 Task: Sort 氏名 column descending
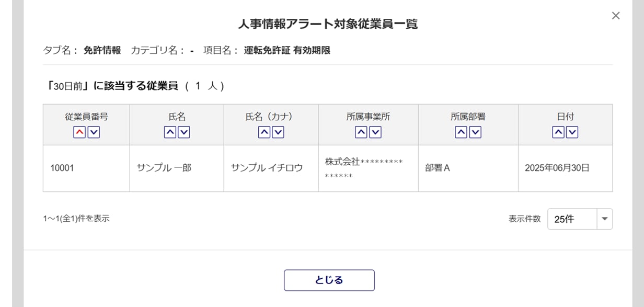(184, 133)
